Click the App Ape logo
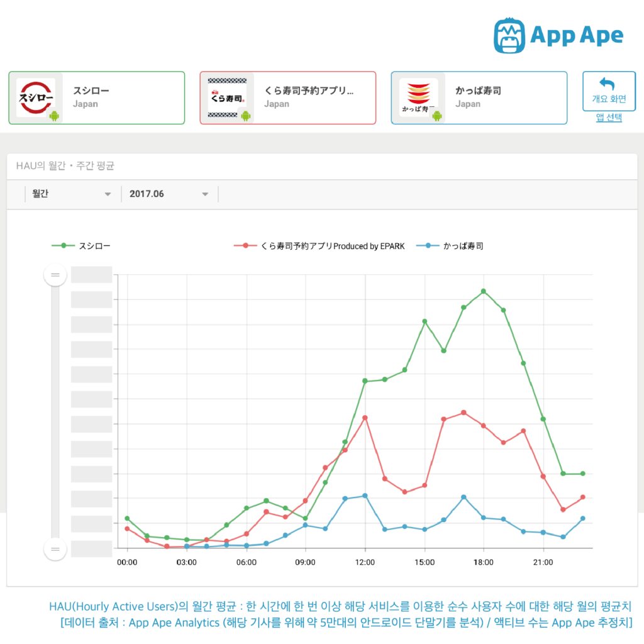This screenshot has height=644, width=644. tap(558, 35)
